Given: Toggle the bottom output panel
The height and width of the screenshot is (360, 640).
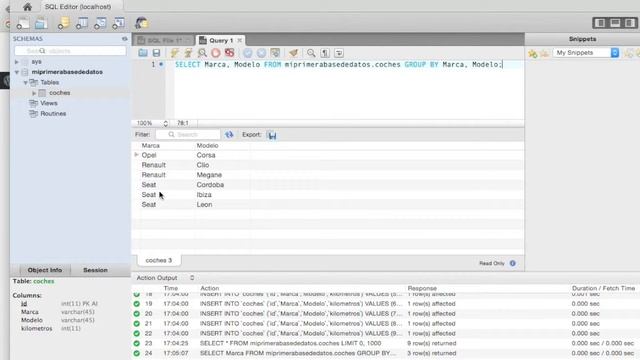Looking at the screenshot, I should 615,23.
